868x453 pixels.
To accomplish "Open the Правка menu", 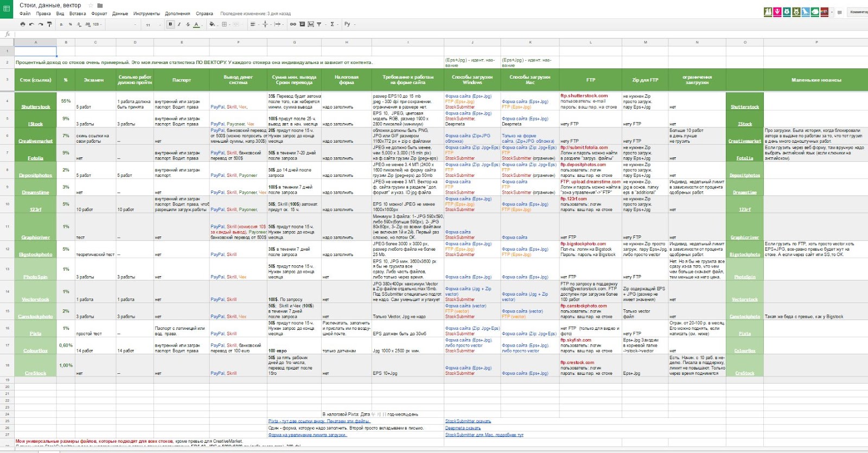I will pos(43,14).
